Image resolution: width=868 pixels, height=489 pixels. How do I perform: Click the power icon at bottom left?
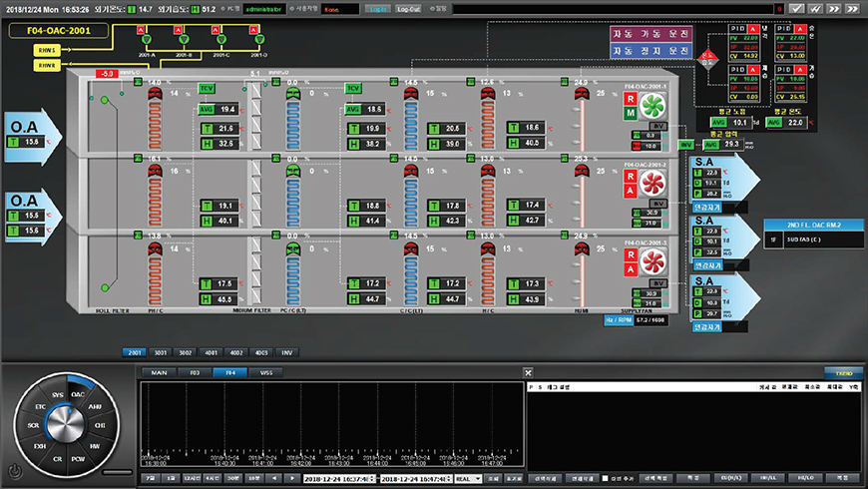[13, 470]
